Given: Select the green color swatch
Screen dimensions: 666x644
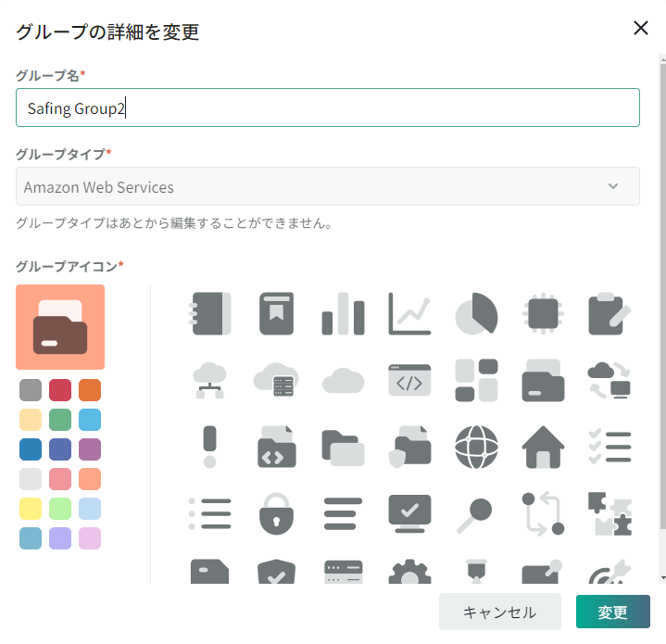Looking at the screenshot, I should pyautogui.click(x=60, y=420).
